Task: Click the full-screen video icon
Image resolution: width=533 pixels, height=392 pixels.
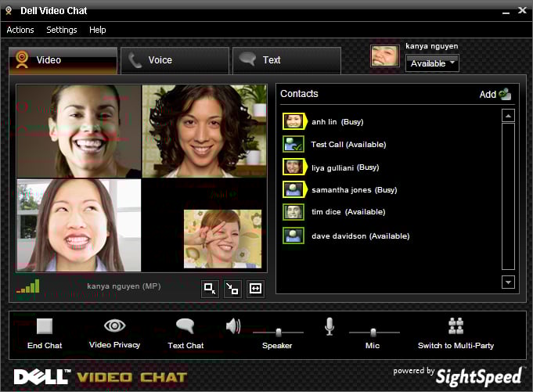Action: pos(255,289)
